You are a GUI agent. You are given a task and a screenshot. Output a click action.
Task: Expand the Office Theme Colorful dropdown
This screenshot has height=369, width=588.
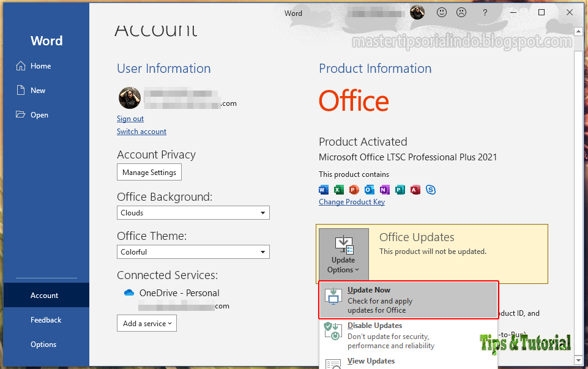[193, 252]
